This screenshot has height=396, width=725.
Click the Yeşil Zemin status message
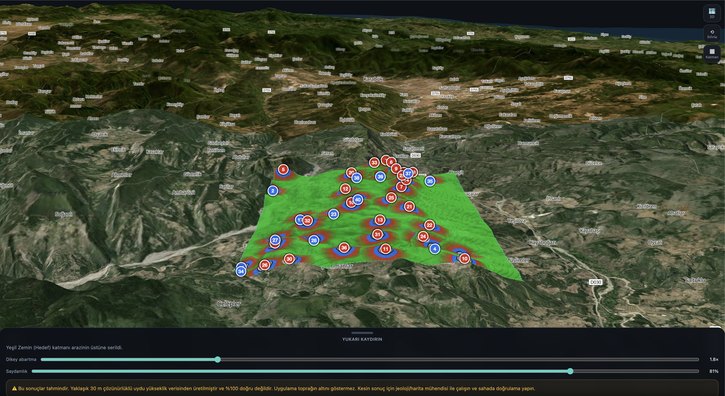64,347
